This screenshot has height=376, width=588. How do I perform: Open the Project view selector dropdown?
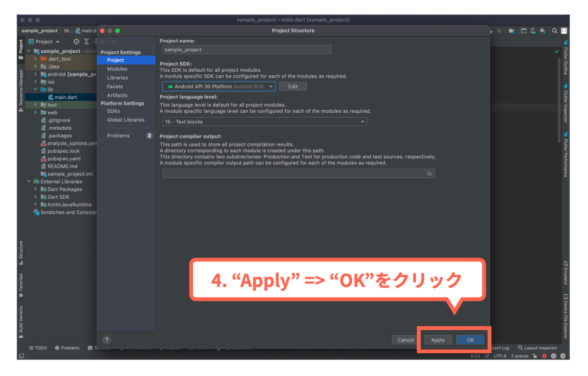pyautogui.click(x=44, y=42)
